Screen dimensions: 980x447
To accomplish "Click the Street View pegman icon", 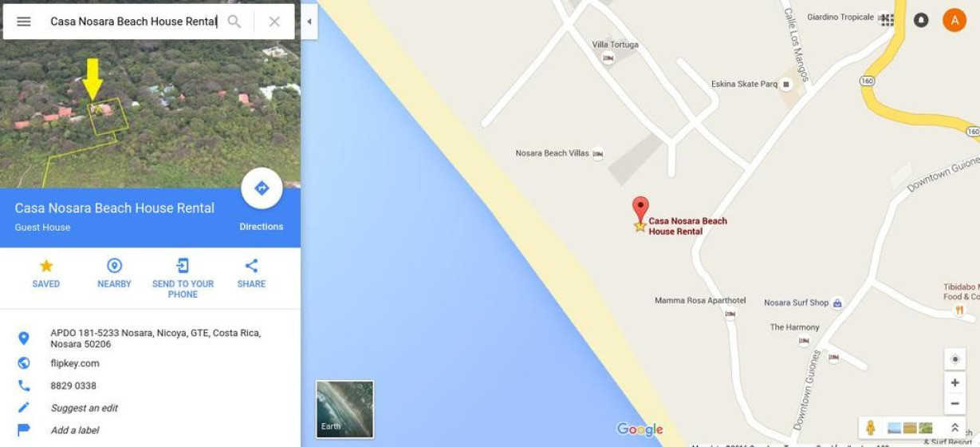I will pos(871,428).
